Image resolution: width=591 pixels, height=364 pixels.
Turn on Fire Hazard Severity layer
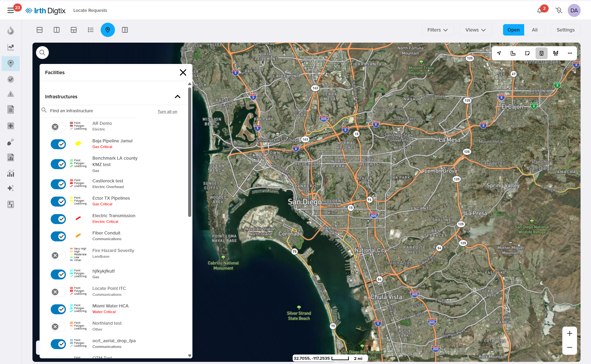coord(58,256)
